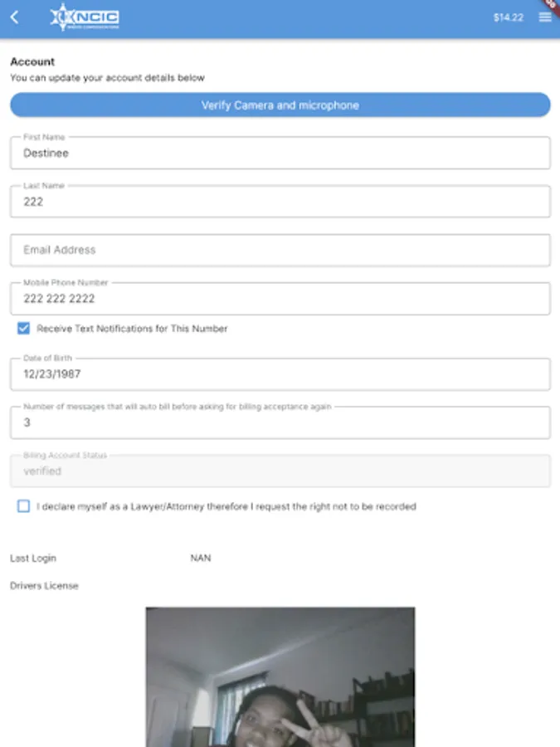Click the Drivers License photo
The image size is (560, 747).
click(x=280, y=676)
